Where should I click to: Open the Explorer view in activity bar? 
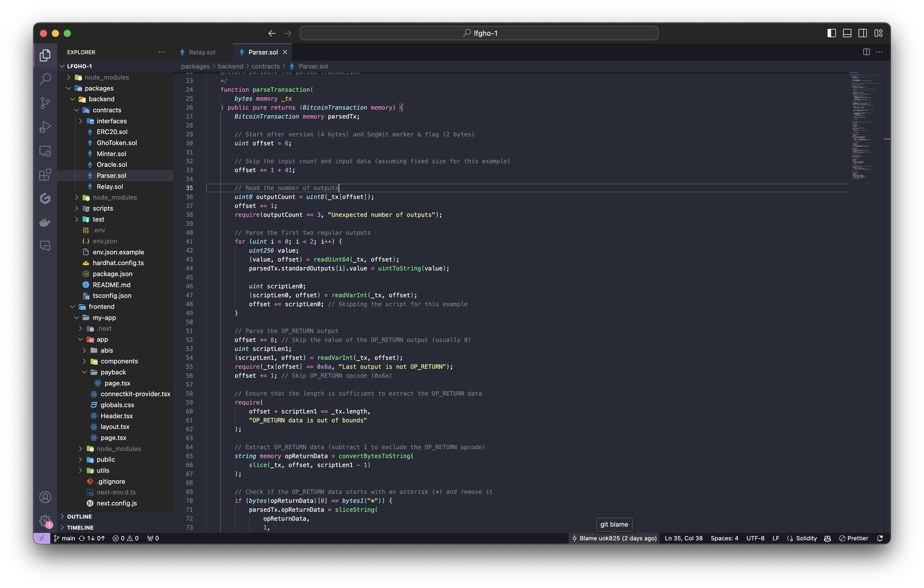[45, 55]
